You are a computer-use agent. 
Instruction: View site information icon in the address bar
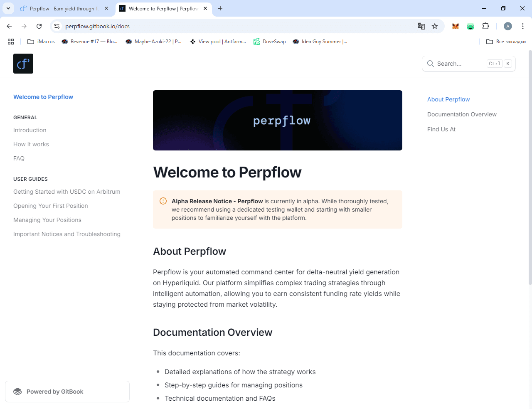(x=57, y=26)
